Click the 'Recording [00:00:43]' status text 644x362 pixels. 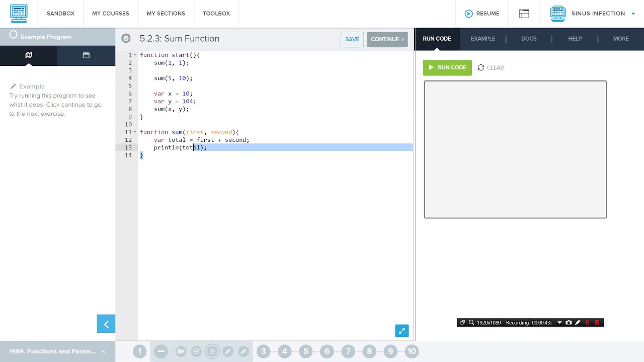(x=529, y=323)
